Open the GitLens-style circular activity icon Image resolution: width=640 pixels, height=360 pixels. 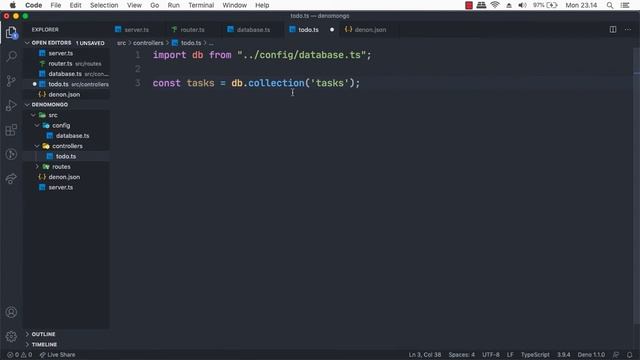click(11, 154)
